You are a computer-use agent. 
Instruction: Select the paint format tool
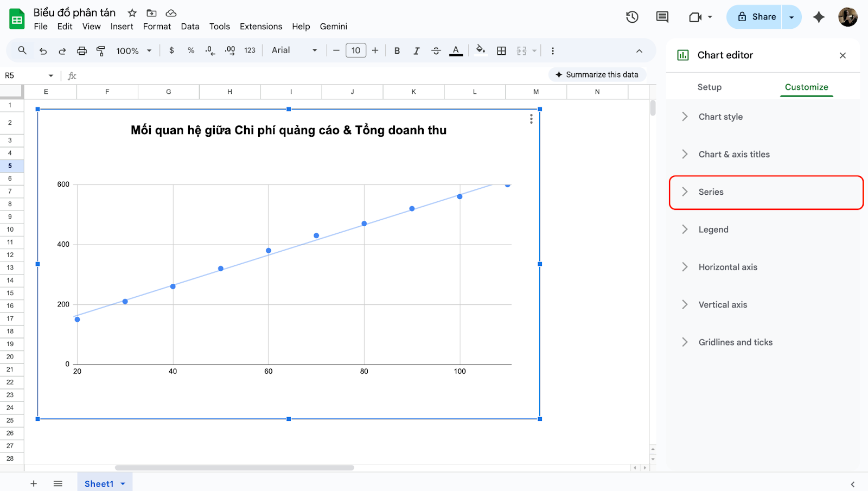pos(101,51)
